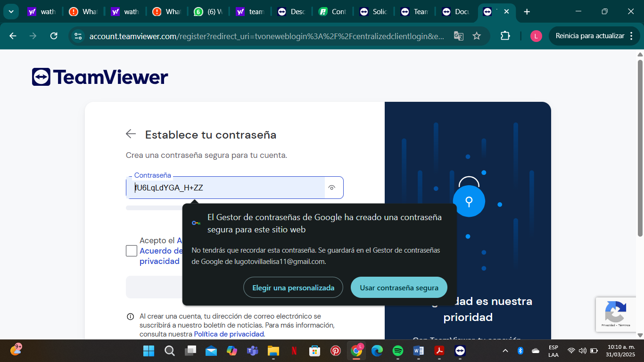The image size is (644, 362).
Task: Open Adobe Acrobat from taskbar
Action: click(x=439, y=351)
